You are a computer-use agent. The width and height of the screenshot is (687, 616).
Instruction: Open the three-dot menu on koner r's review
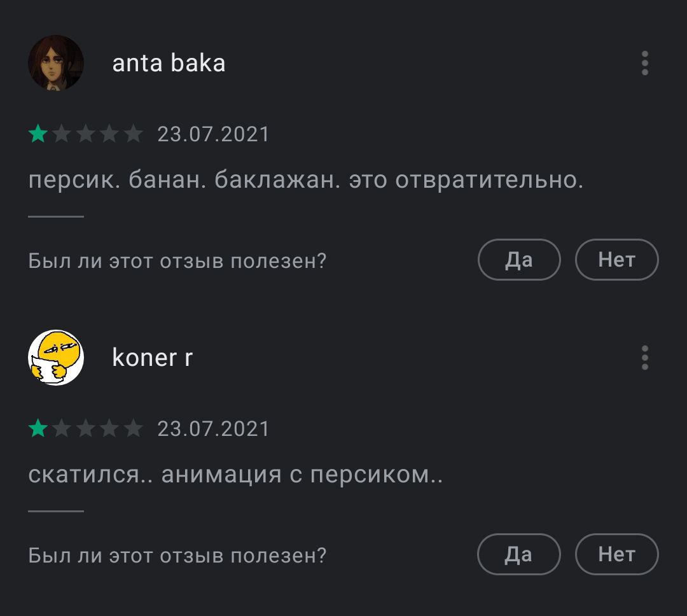644,358
